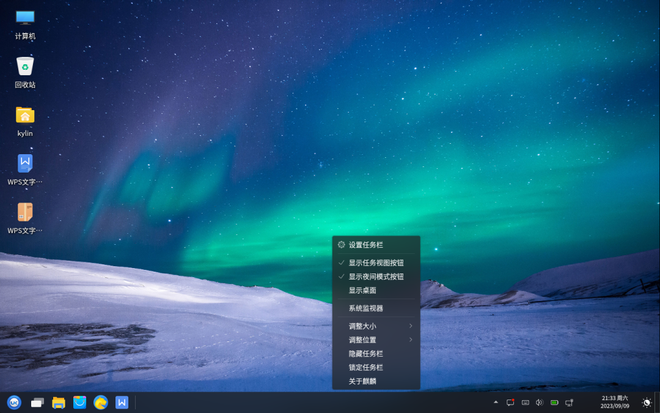
Task: Toggle night mode icon in system tray
Action: coord(646,402)
